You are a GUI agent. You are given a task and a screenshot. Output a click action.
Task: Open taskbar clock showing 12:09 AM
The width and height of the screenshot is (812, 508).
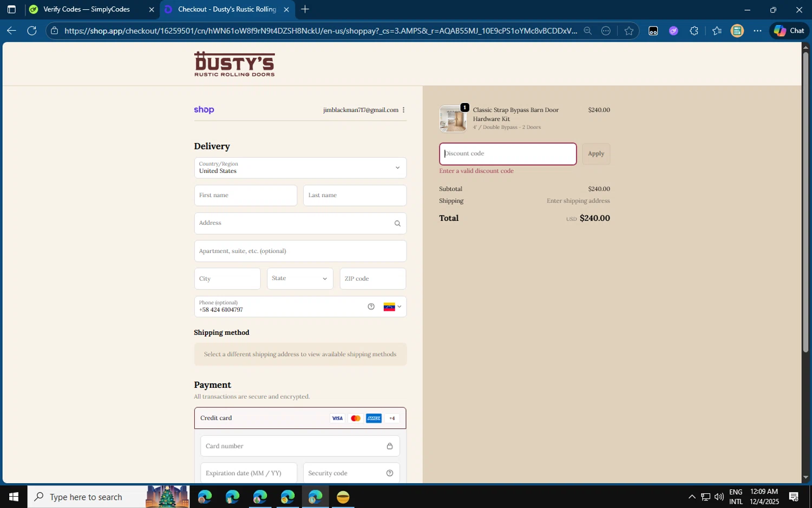pos(764,497)
